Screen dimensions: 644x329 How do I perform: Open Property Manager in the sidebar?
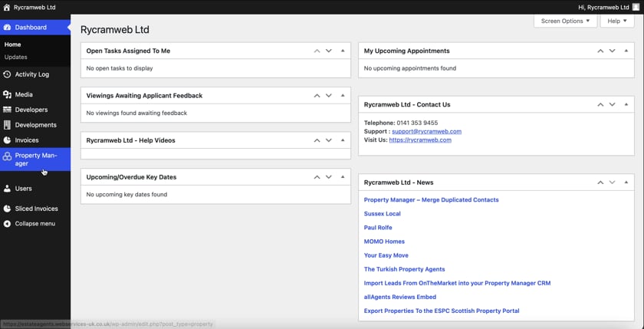pos(35,160)
